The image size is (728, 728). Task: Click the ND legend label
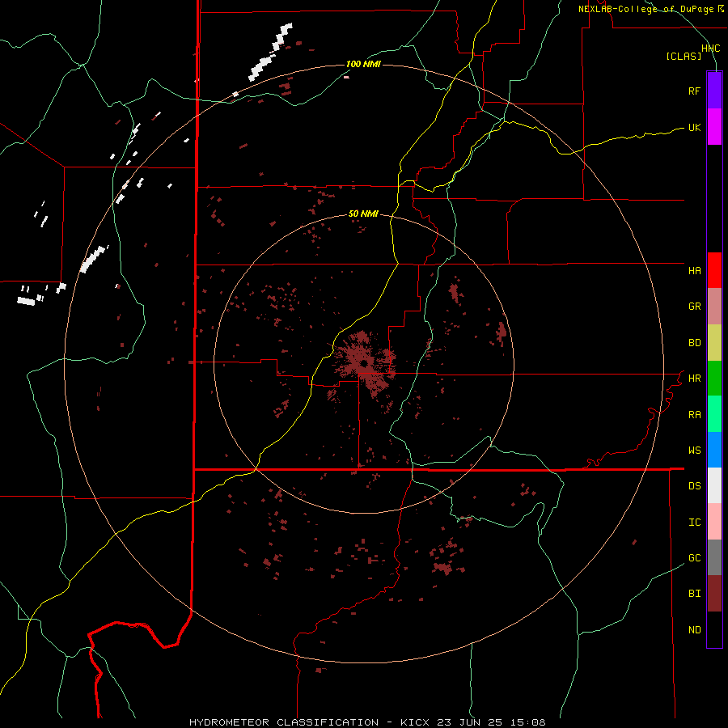click(x=694, y=630)
